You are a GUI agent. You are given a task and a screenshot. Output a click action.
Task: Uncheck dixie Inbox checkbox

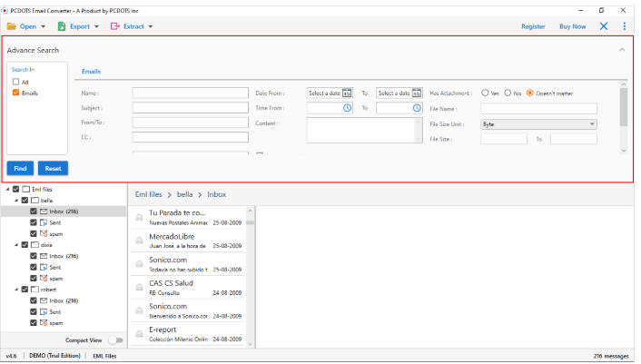(x=34, y=256)
